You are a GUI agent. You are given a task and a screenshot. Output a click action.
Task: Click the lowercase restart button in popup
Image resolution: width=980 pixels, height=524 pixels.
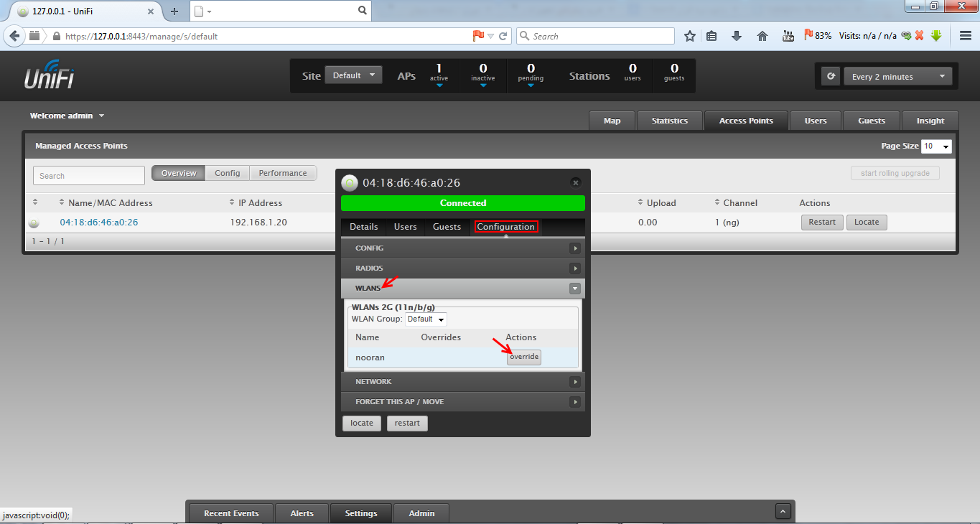[x=407, y=424]
